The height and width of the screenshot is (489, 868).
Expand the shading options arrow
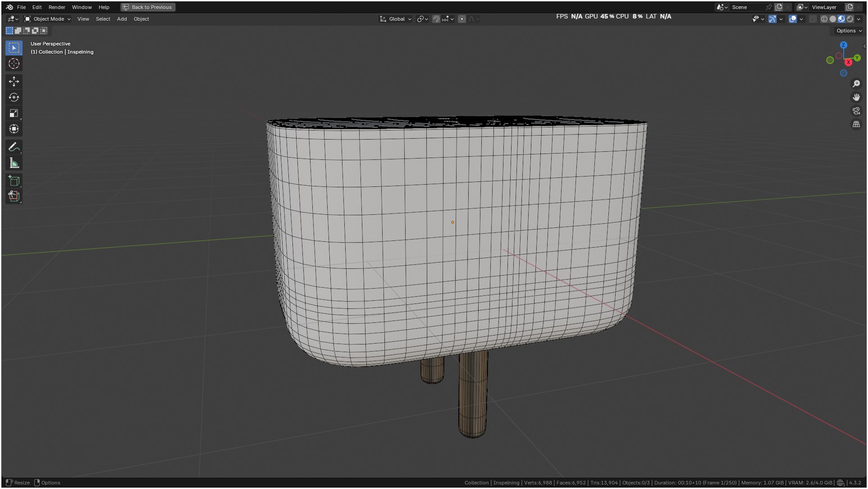click(x=859, y=19)
